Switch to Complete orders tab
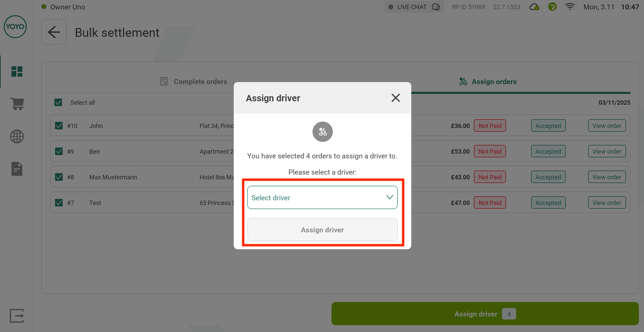The image size is (644, 332). [194, 82]
